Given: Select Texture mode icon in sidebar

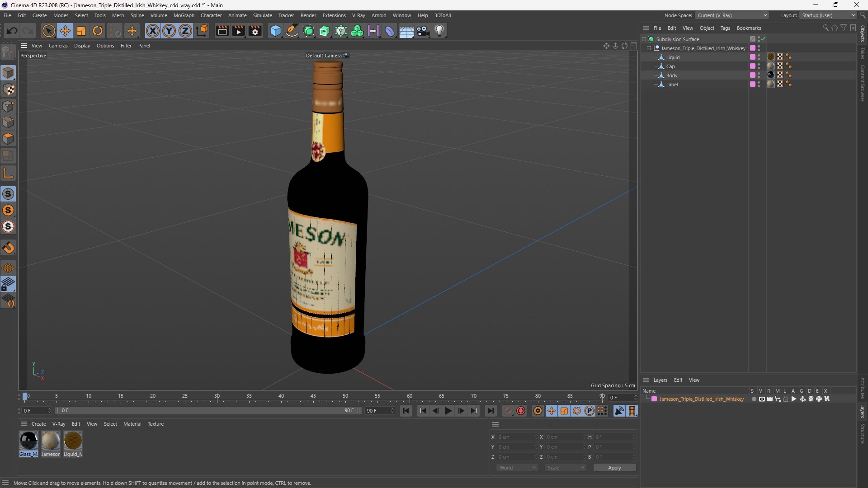Looking at the screenshot, I should click(8, 89).
